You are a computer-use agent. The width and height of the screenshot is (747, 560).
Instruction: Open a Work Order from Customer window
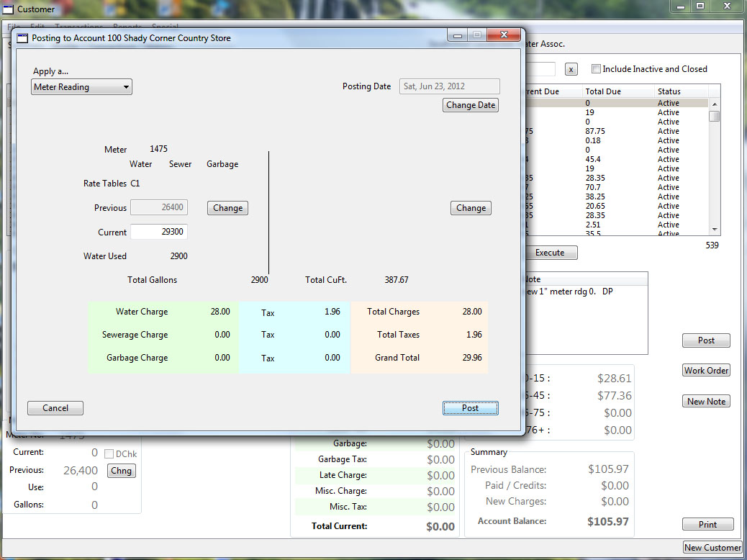coord(706,370)
